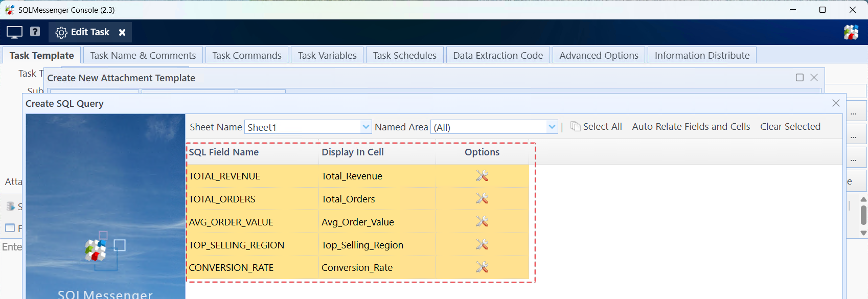This screenshot has height=299, width=868.
Task: Open options for CONVERSION_RATE field
Action: pyautogui.click(x=482, y=267)
